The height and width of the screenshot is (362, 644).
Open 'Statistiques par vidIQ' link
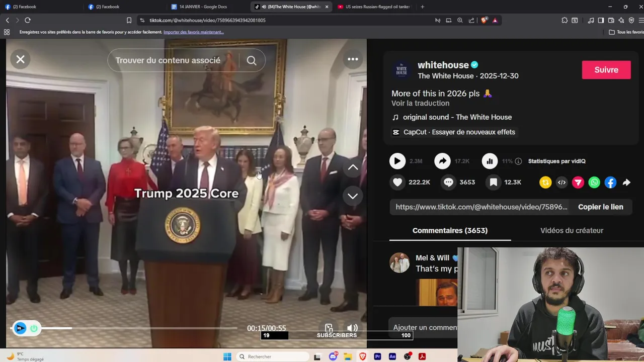[x=556, y=161]
